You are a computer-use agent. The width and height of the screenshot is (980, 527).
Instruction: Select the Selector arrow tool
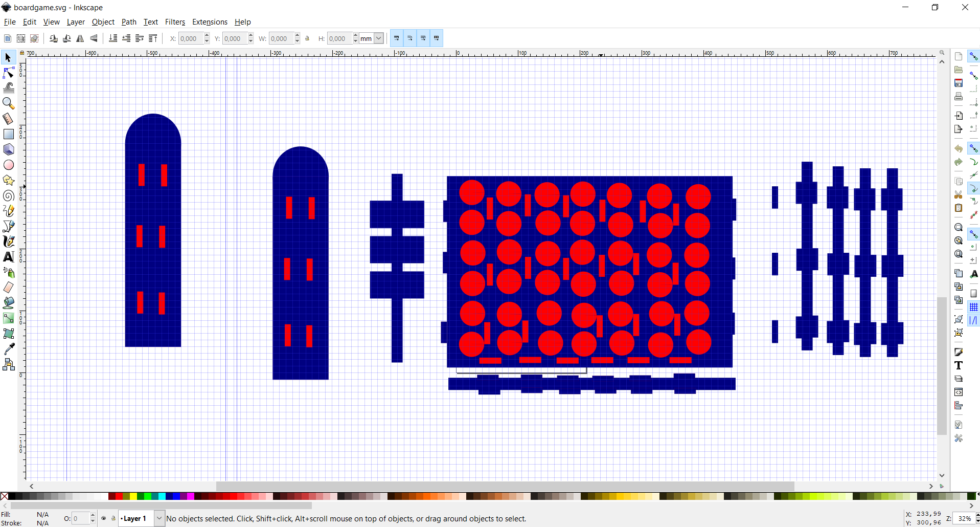[x=8, y=57]
